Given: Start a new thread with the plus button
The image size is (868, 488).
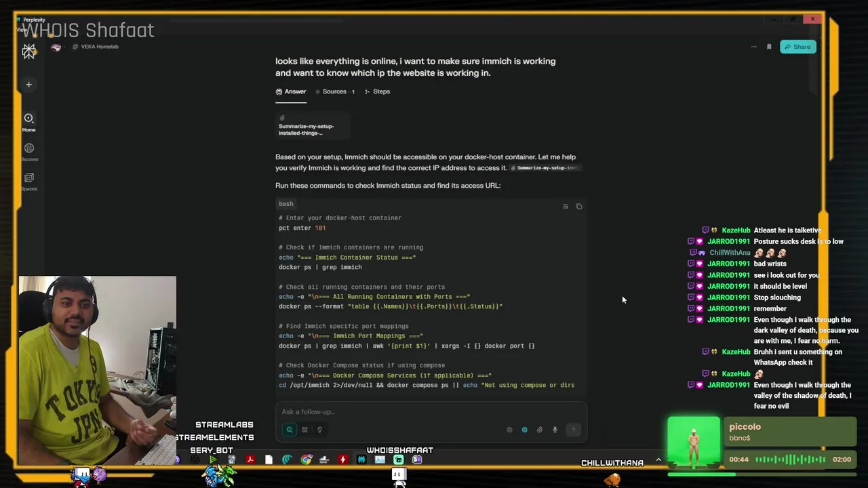Looking at the screenshot, I should [x=28, y=85].
